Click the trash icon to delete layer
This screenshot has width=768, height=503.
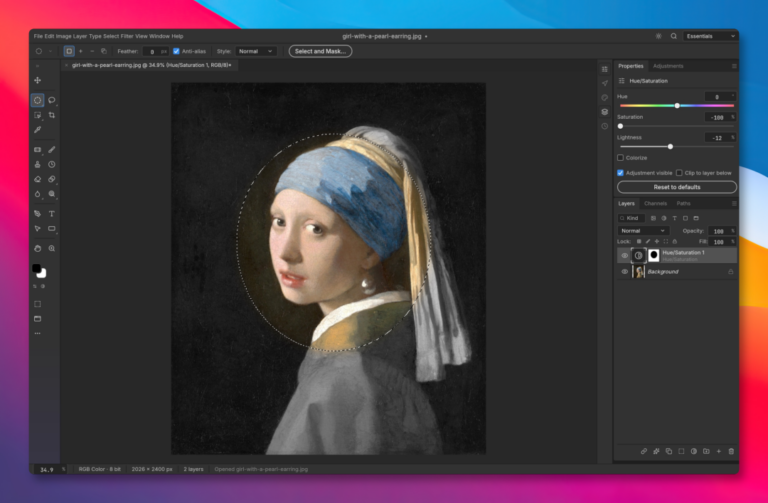(731, 451)
